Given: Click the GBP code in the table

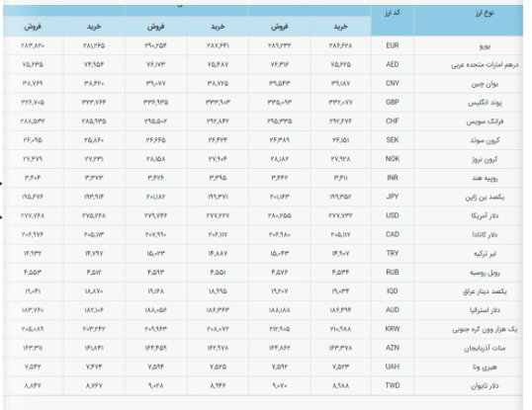Looking at the screenshot, I should coord(393,102).
